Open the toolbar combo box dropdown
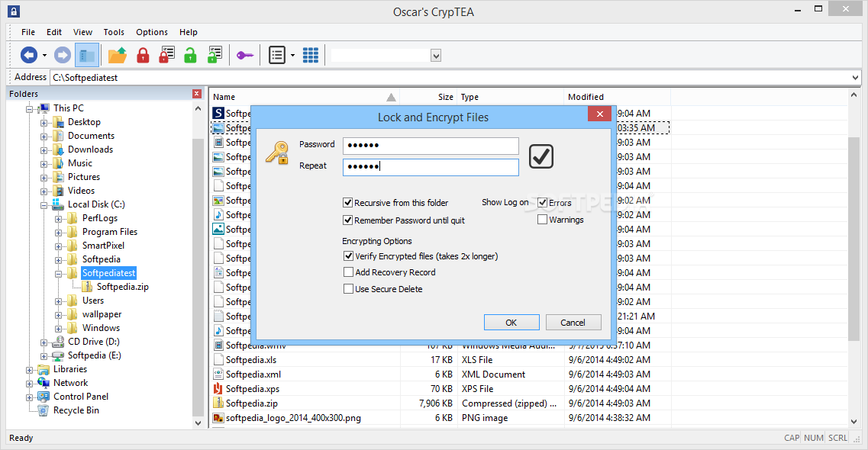 pos(436,55)
